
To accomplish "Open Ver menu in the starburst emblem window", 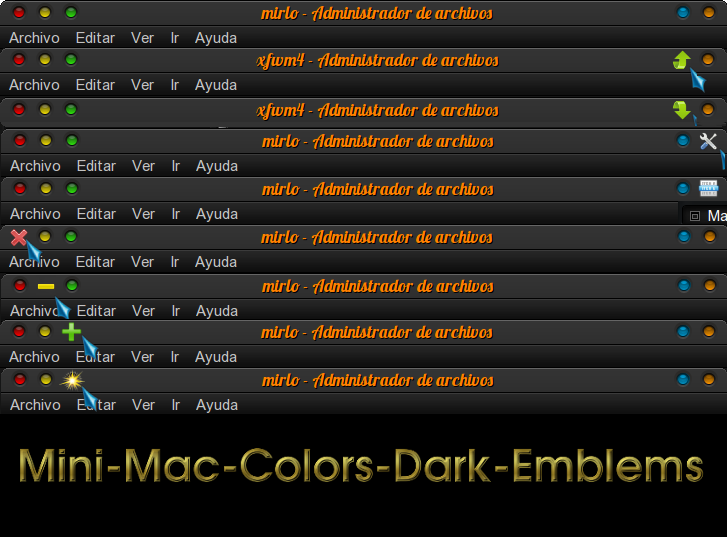I will [143, 405].
